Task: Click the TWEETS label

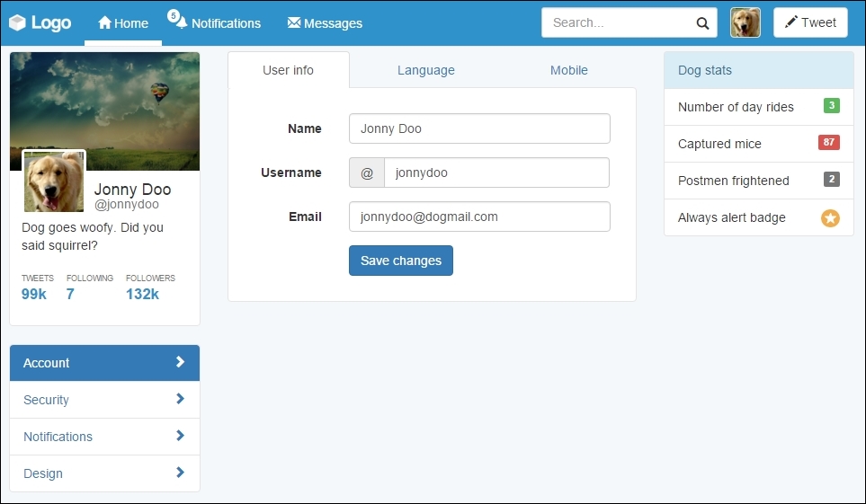Action: click(x=38, y=279)
